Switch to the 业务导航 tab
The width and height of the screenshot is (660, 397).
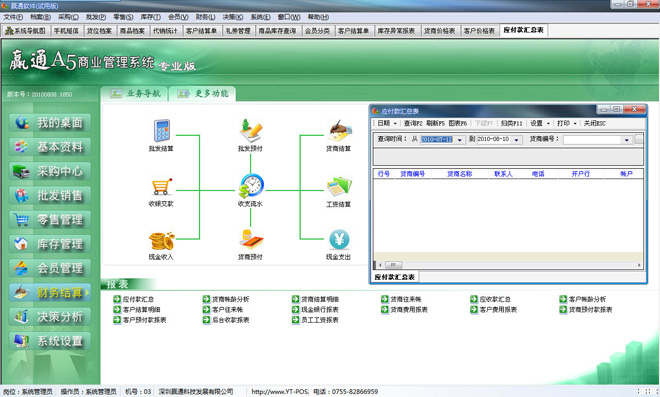click(x=135, y=93)
